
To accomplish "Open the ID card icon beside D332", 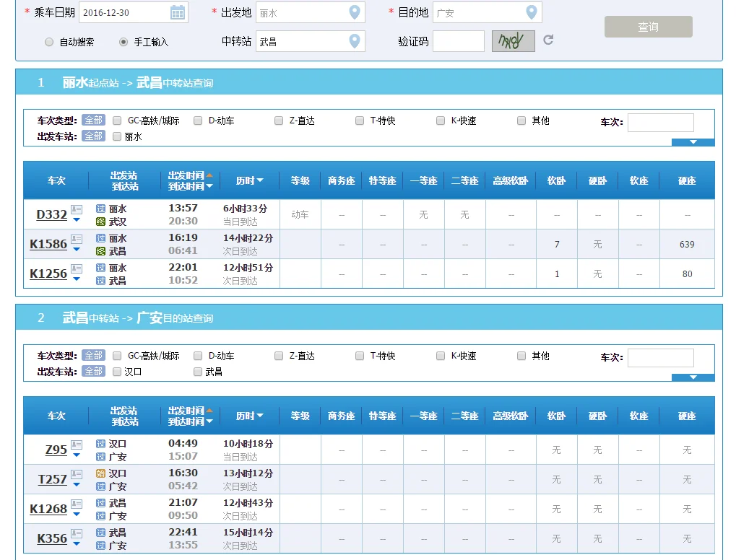I will [77, 209].
